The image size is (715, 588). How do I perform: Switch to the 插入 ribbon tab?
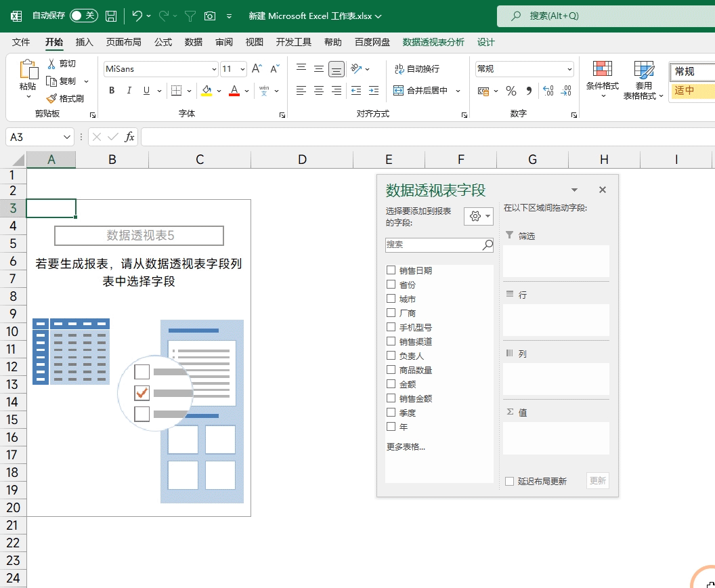(85, 42)
